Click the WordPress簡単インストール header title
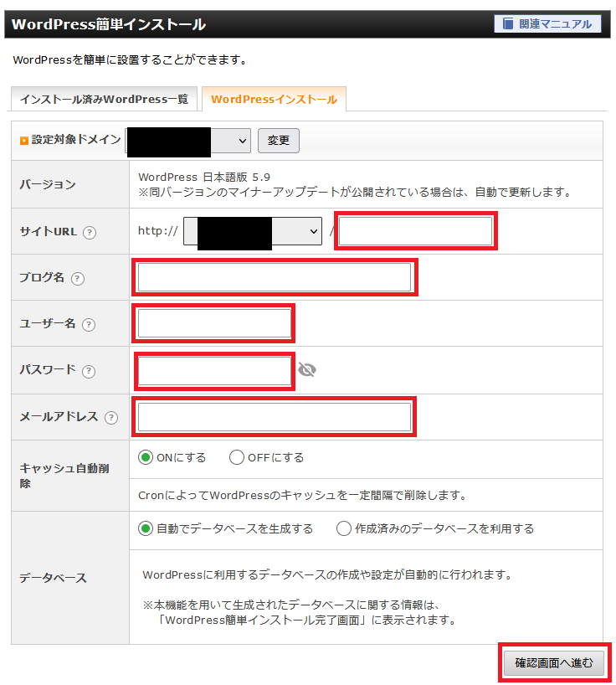Image resolution: width=616 pixels, height=685 pixels. pyautogui.click(x=109, y=24)
